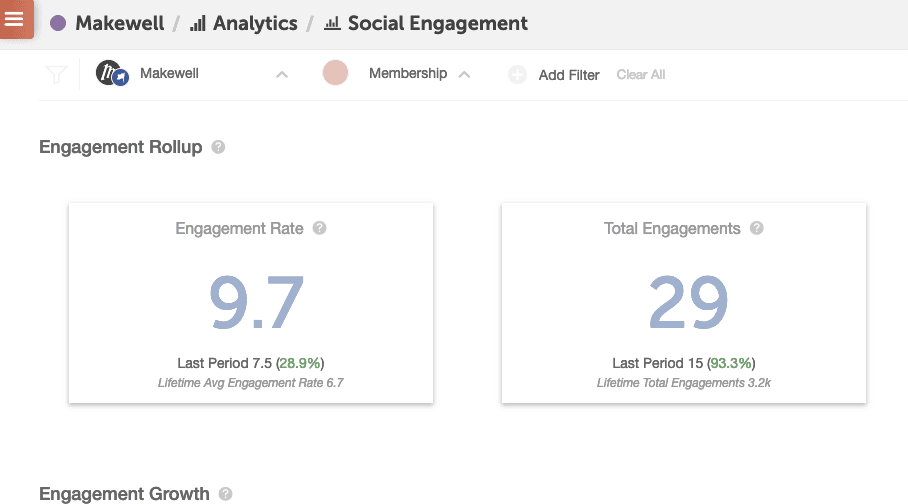
Task: Click the 9.7 Engagement Rate value
Action: tap(256, 301)
